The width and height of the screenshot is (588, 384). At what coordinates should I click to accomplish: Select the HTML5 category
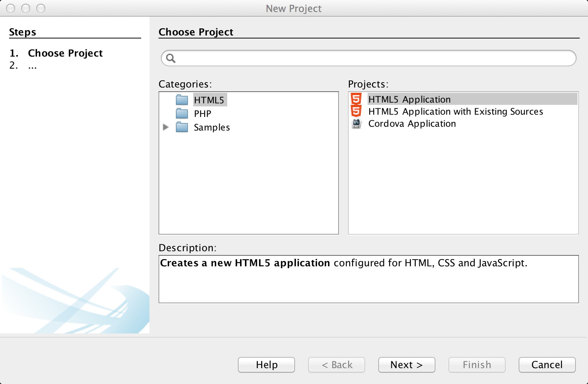point(209,100)
